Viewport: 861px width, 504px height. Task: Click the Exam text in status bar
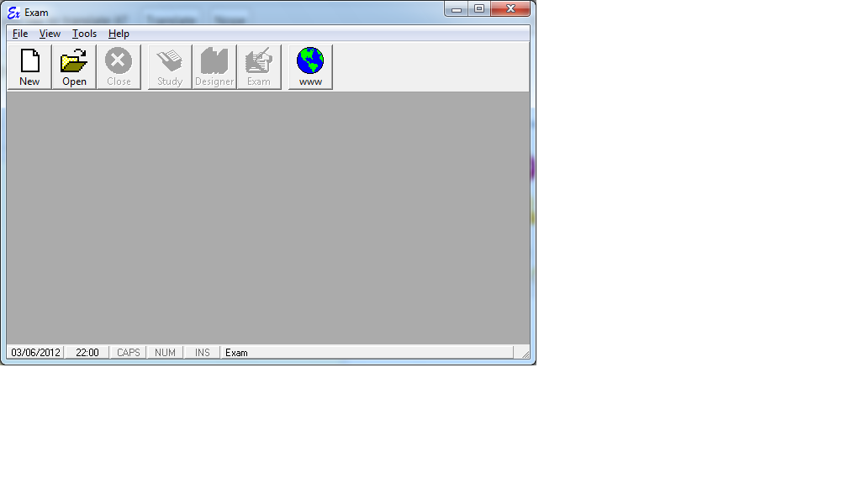[236, 353]
